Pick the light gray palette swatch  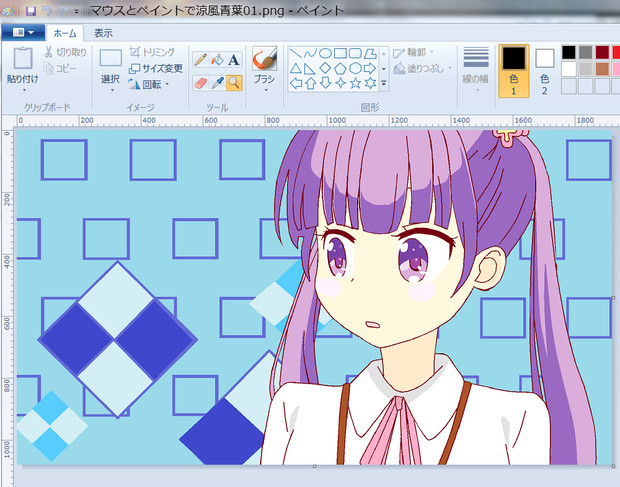pos(585,69)
